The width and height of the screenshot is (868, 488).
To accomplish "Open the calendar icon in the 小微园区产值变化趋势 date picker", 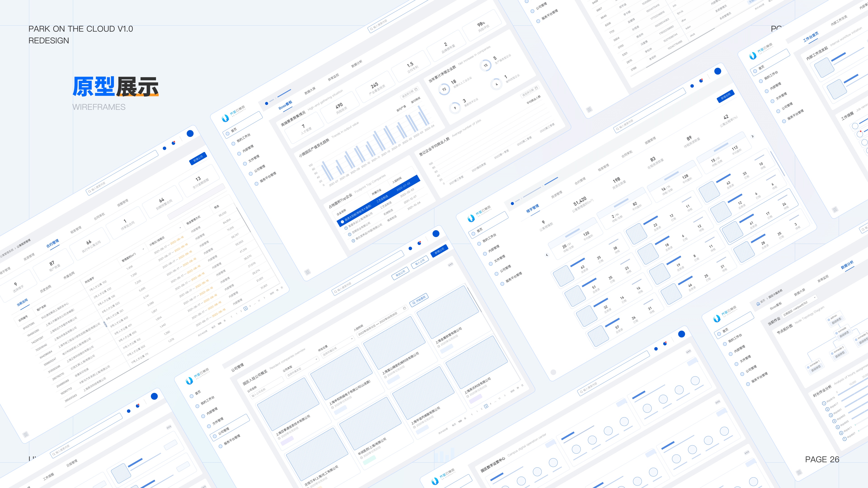I will 416,90.
